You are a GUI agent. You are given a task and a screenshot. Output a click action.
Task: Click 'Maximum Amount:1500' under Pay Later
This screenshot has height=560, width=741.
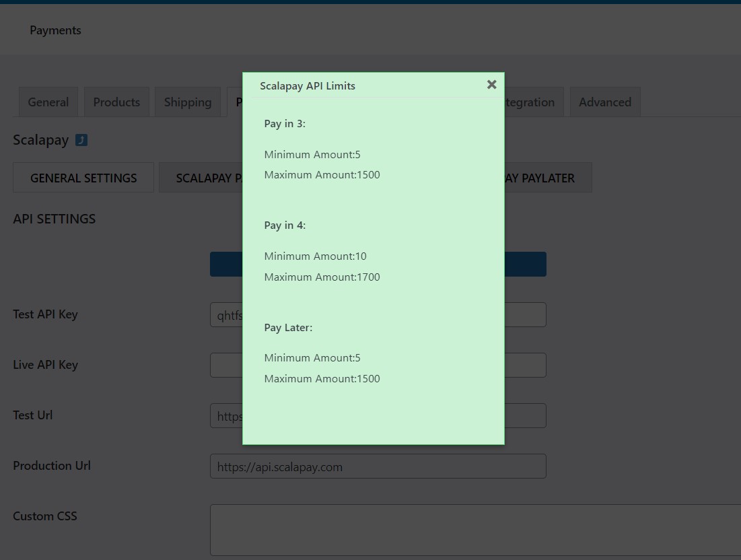(322, 378)
